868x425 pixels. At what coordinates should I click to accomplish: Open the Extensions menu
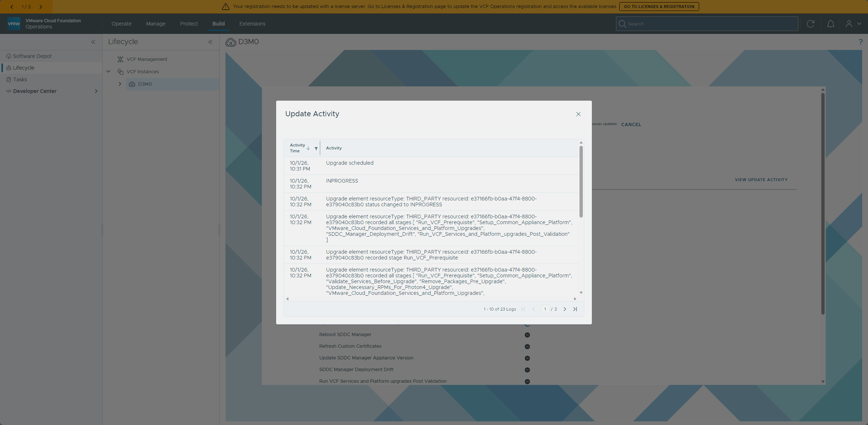[252, 24]
